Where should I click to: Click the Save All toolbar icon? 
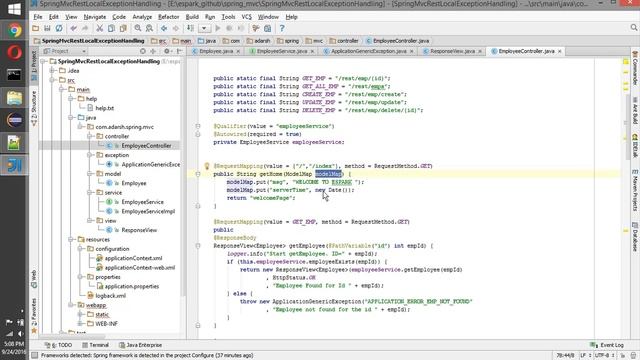[x=47, y=28]
